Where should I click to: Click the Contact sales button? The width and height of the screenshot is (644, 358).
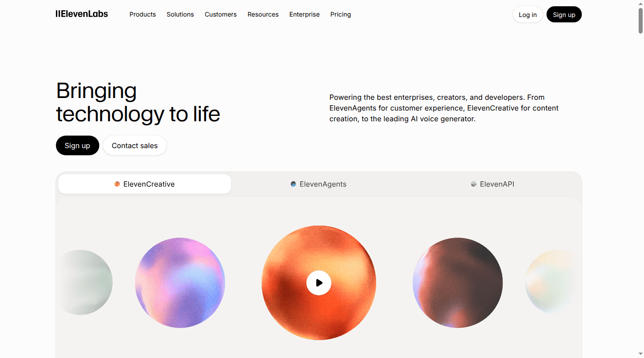coord(135,145)
